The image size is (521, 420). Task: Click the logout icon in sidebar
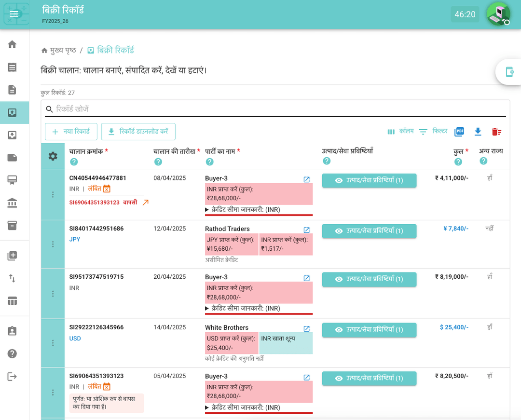click(13, 377)
